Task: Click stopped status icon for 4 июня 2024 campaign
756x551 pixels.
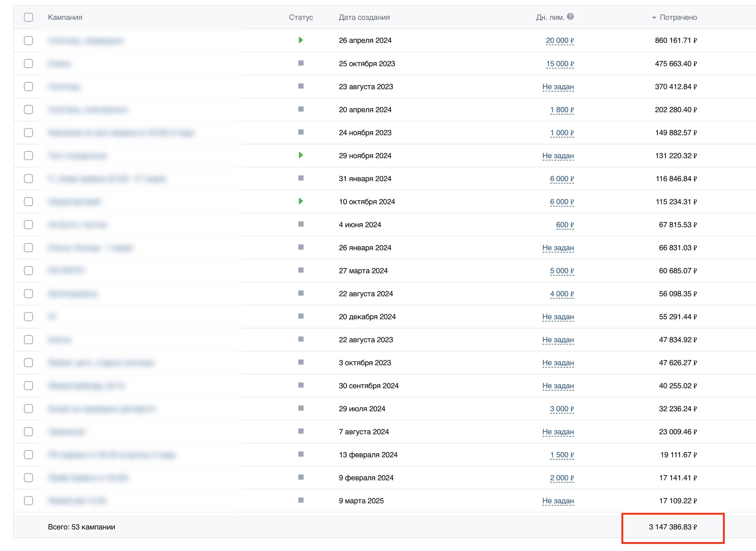Action: (301, 224)
